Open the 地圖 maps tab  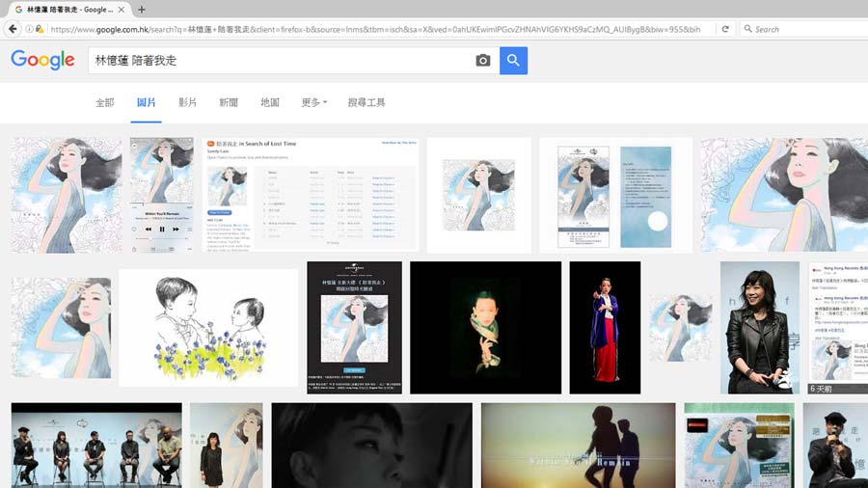[270, 102]
